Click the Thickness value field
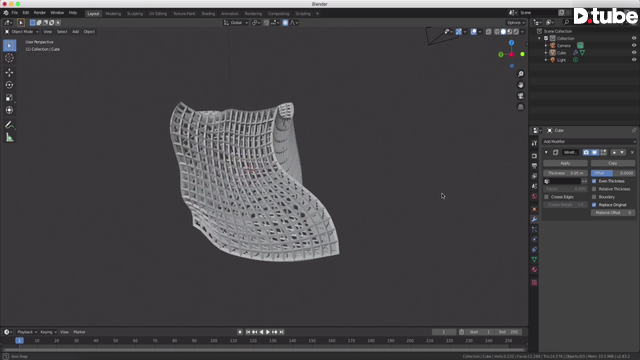The image size is (640, 360). [565, 173]
